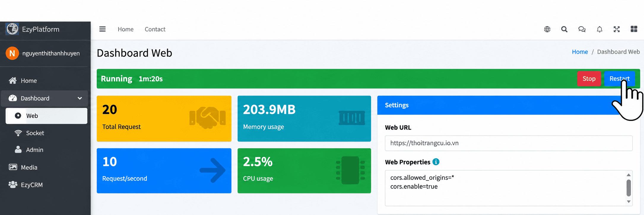
Task: Click the CPU chip icon on CPU usage card
Action: (350, 170)
